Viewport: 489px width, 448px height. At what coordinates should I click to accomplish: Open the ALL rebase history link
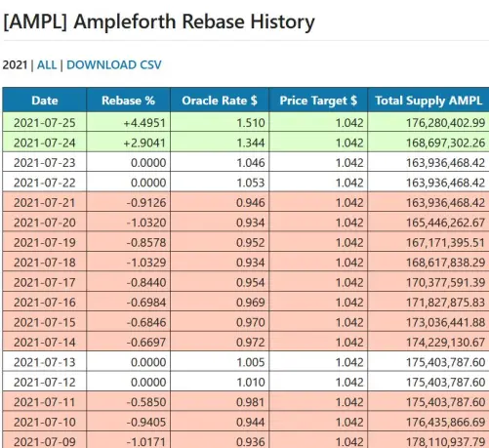click(x=47, y=65)
